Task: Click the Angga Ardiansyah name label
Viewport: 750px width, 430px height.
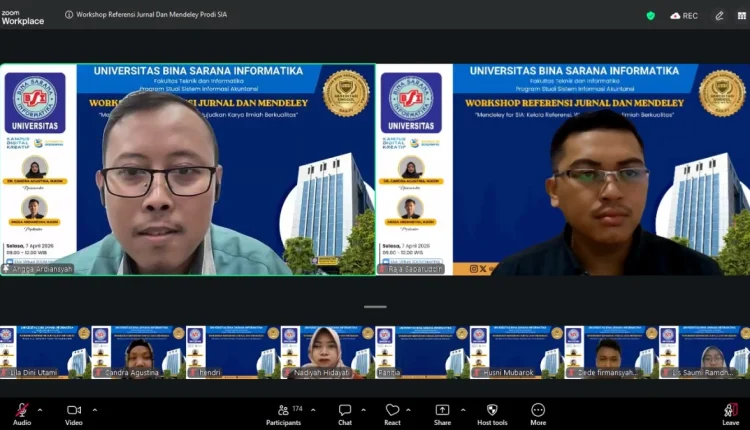Action: tap(38, 269)
